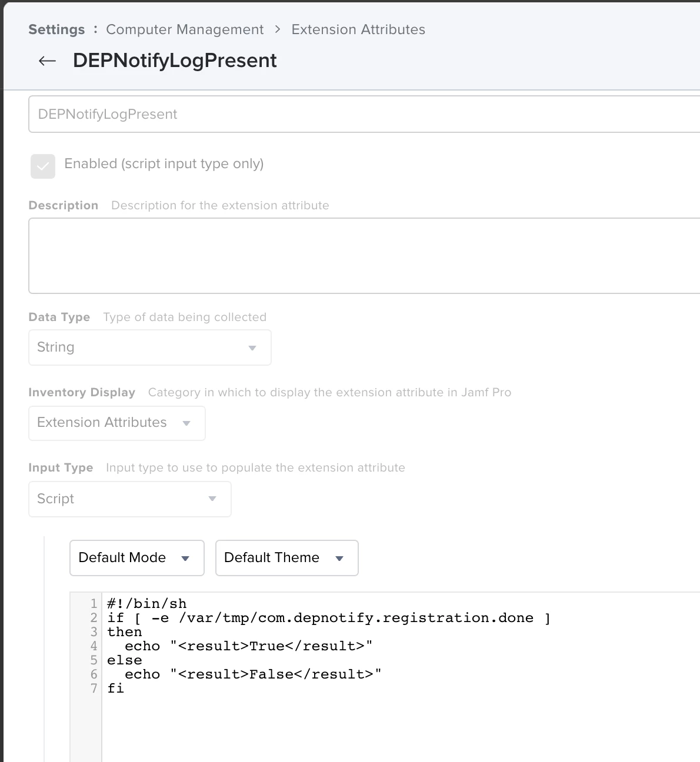Open the Default Mode dropdown

137,558
